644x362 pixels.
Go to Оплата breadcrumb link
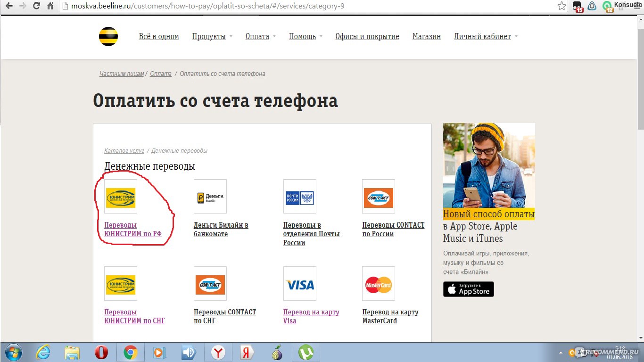pos(161,74)
